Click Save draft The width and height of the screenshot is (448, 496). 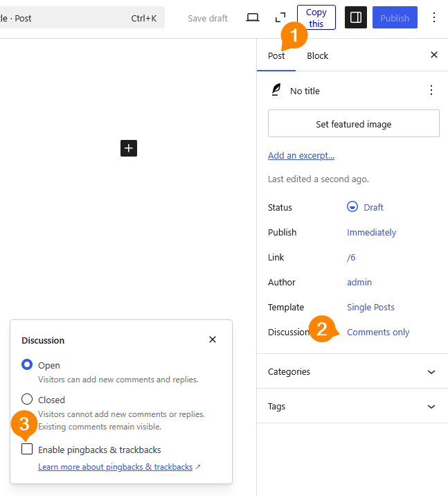point(208,18)
